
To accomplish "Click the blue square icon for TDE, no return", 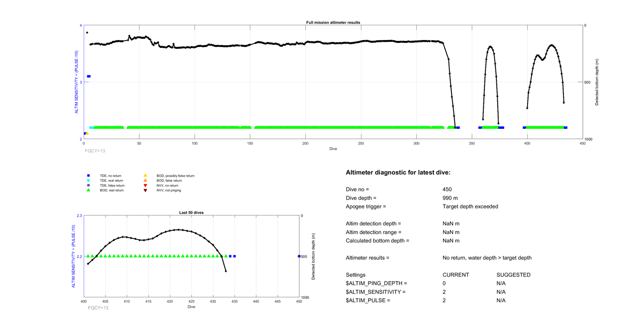I will click(x=89, y=176).
